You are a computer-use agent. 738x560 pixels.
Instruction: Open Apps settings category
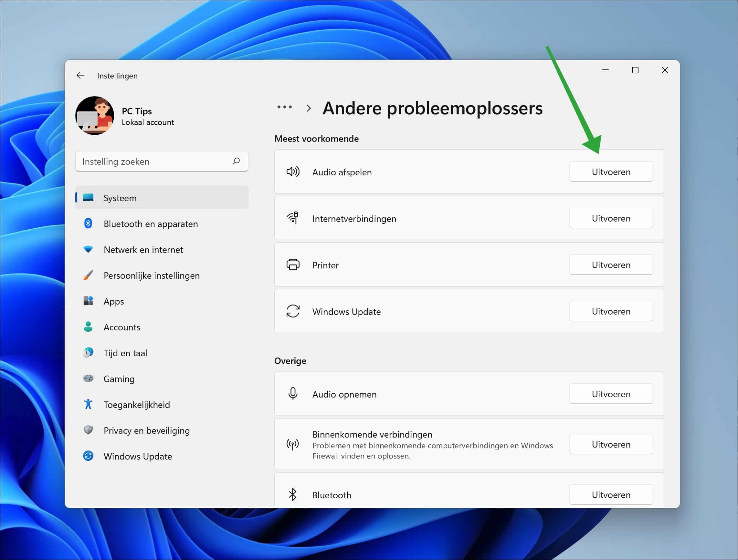click(162, 301)
